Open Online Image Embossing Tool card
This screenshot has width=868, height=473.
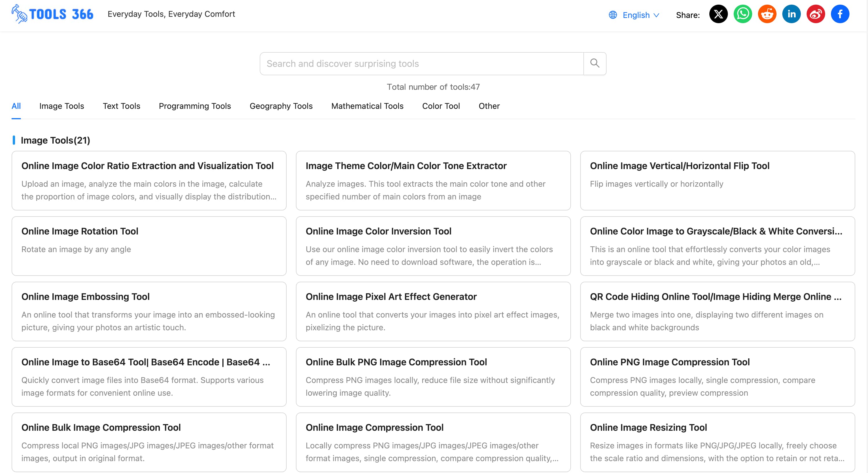point(149,311)
